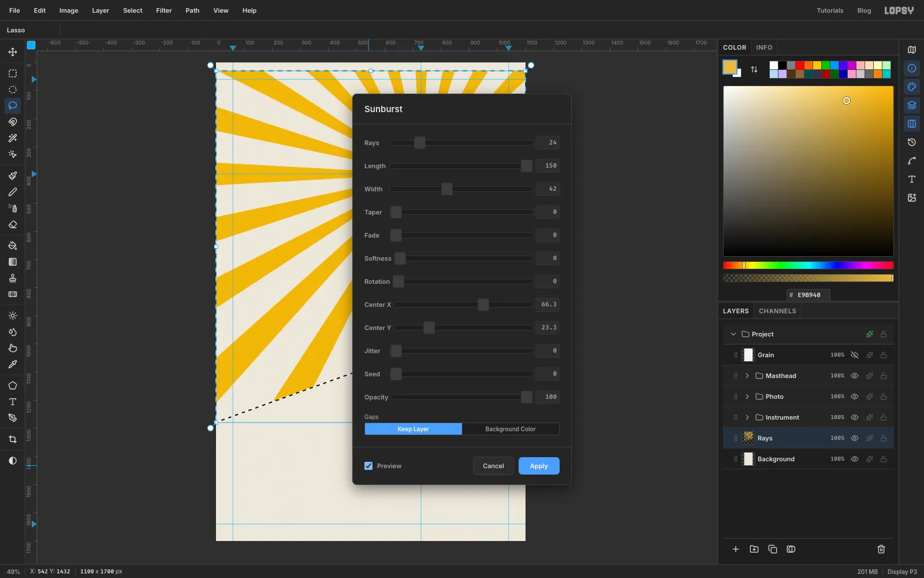Select the Magic Wand tool
This screenshot has height=578, width=924.
[x=13, y=138]
